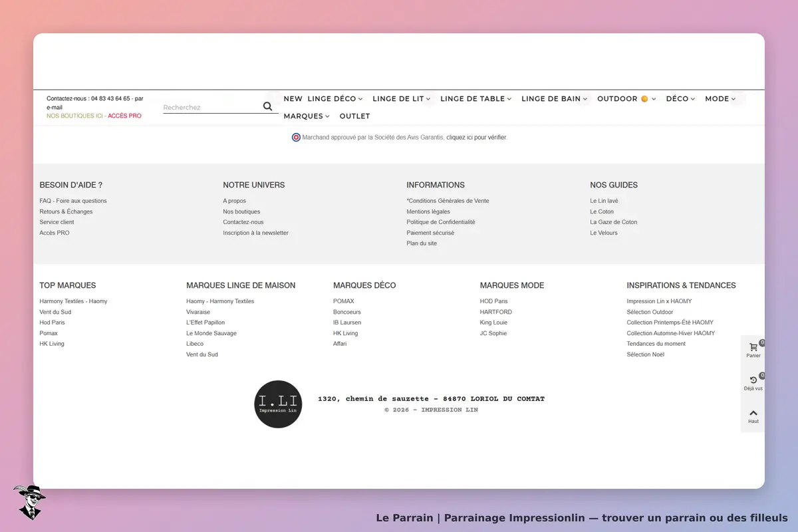The image size is (798, 532).
Task: Expand the LINGE DÉCO menu
Action: 335,99
